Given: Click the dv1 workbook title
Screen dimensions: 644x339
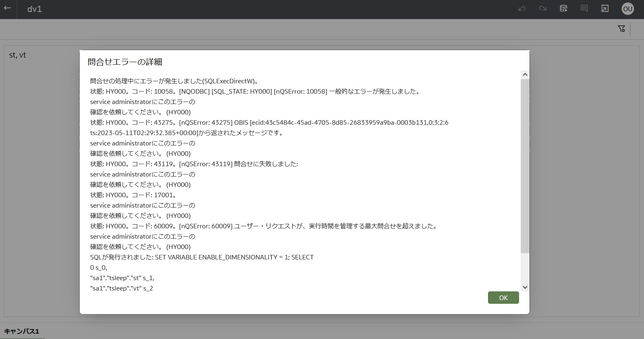Looking at the screenshot, I should tap(34, 9).
